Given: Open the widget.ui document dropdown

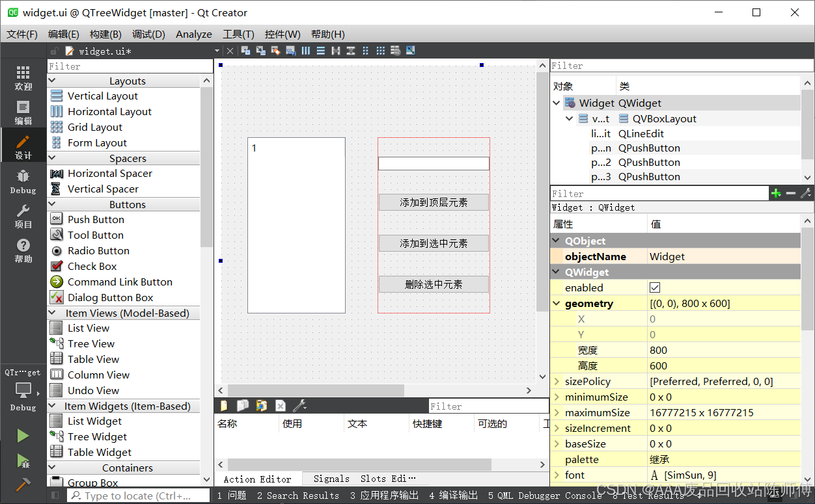Looking at the screenshot, I should coord(217,51).
